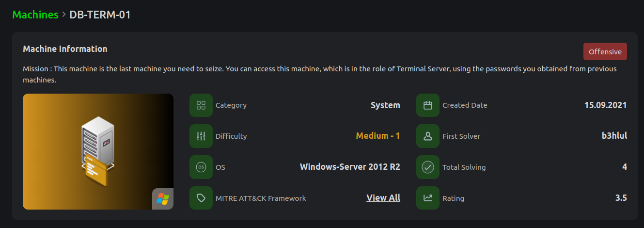
Task: Click the MITRE ATT&CK tag icon
Action: [x=201, y=198]
